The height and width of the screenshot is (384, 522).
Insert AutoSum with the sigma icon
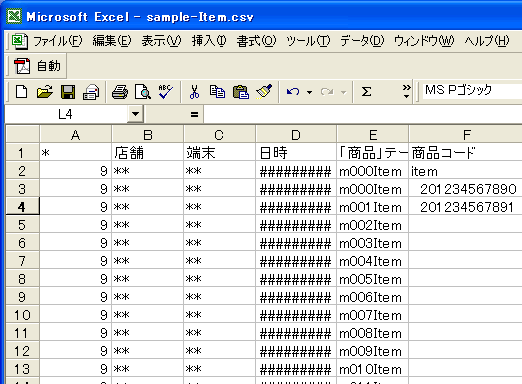point(366,92)
